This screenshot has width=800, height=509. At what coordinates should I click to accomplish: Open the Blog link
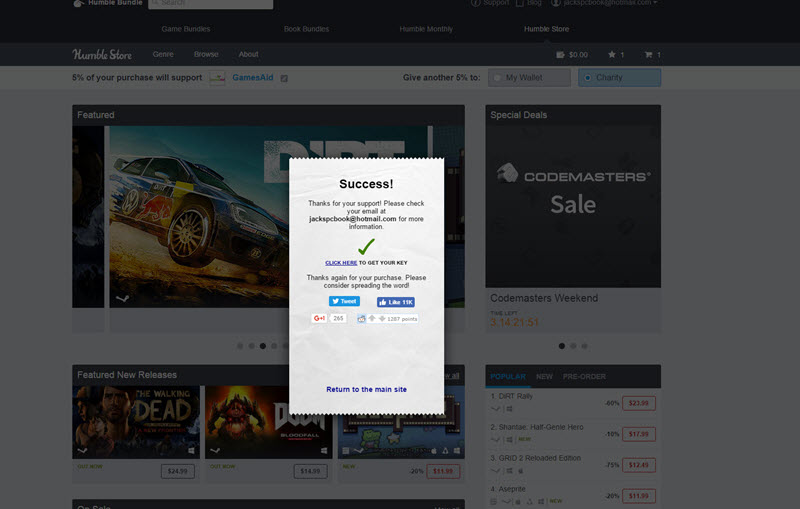click(529, 3)
